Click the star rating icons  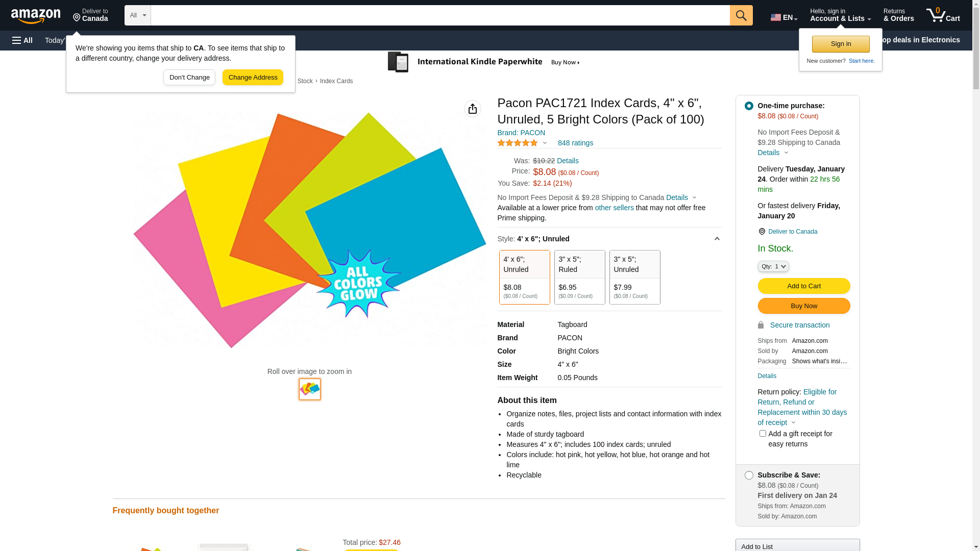(518, 143)
